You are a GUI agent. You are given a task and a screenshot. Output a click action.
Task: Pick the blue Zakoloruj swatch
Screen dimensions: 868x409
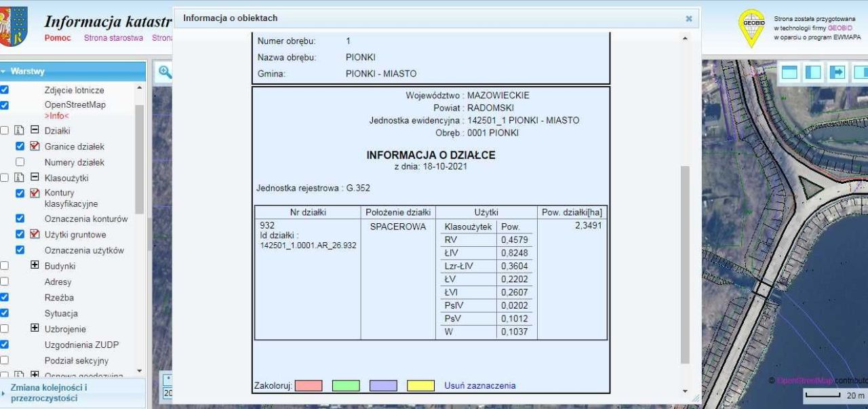click(x=383, y=386)
